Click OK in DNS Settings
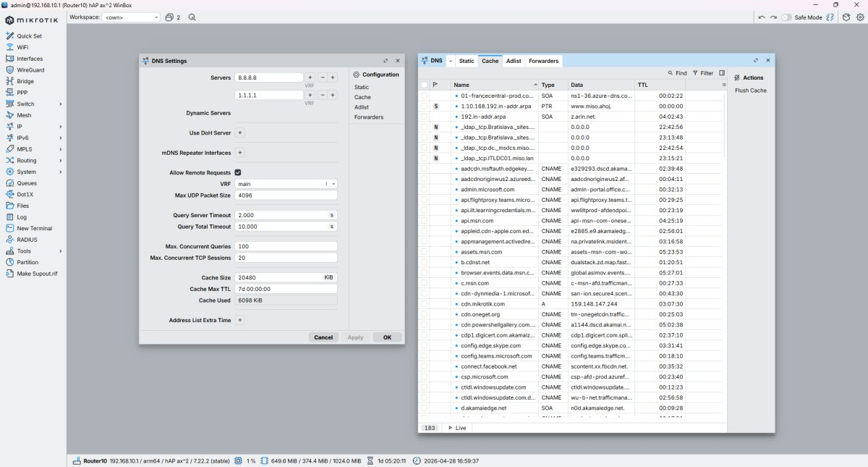 click(387, 337)
